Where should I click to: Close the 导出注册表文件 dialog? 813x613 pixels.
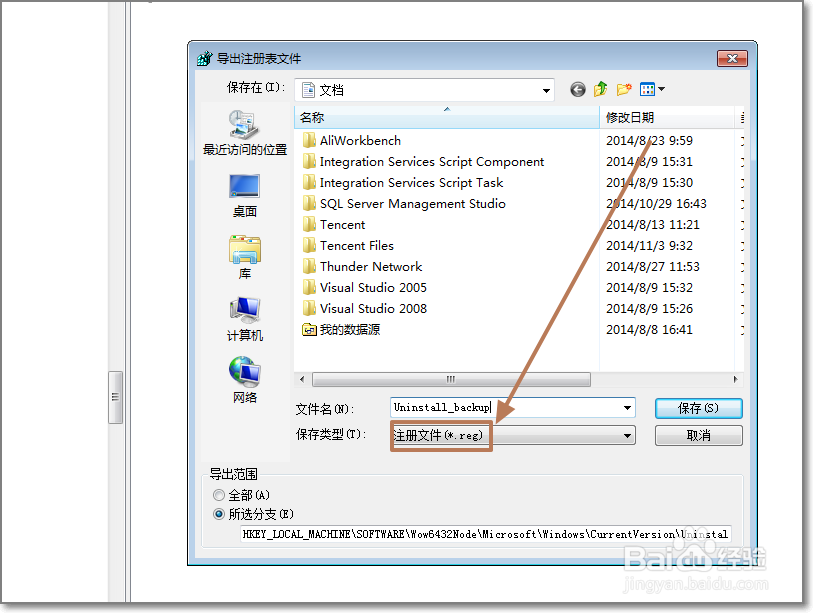click(732, 59)
